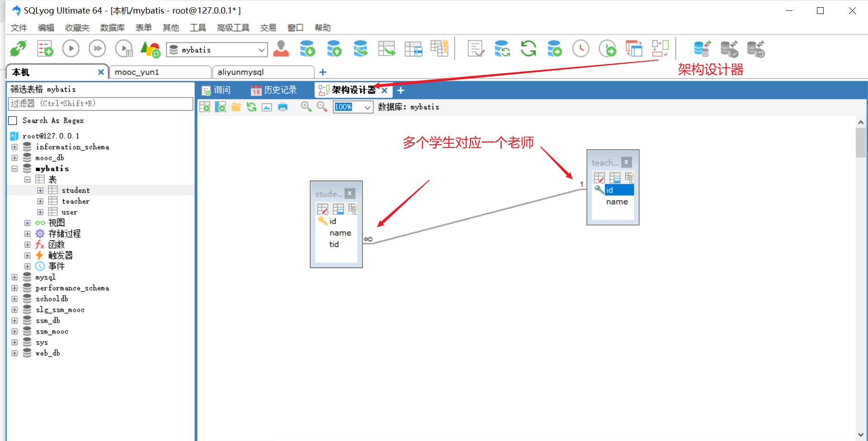Expand the student table node
The width and height of the screenshot is (868, 441).
40,190
